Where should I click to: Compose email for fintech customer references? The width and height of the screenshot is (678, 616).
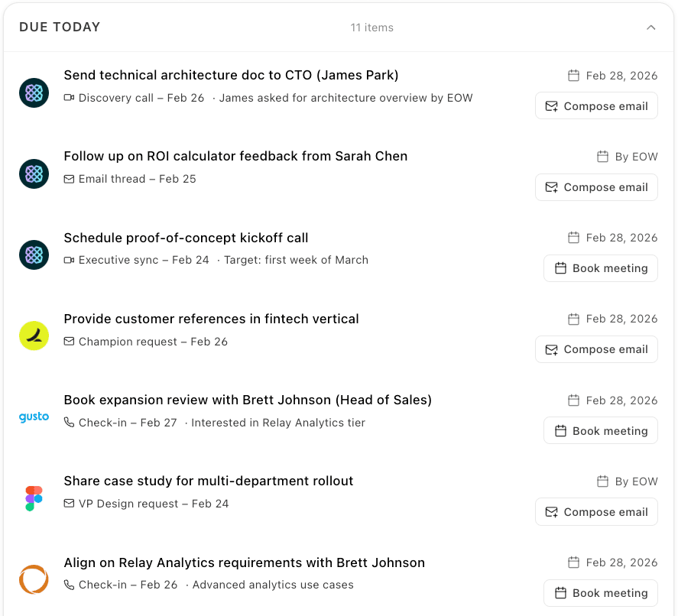(596, 349)
